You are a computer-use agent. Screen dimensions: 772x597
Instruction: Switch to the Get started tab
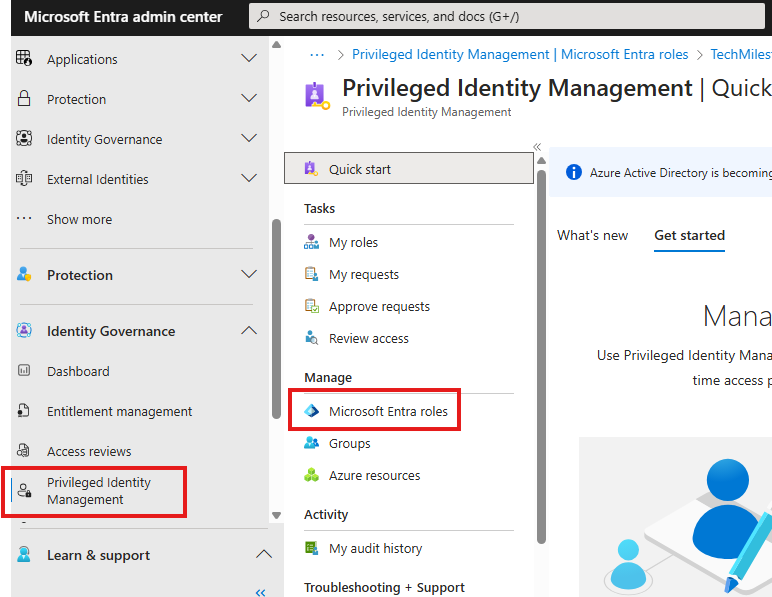[689, 235]
